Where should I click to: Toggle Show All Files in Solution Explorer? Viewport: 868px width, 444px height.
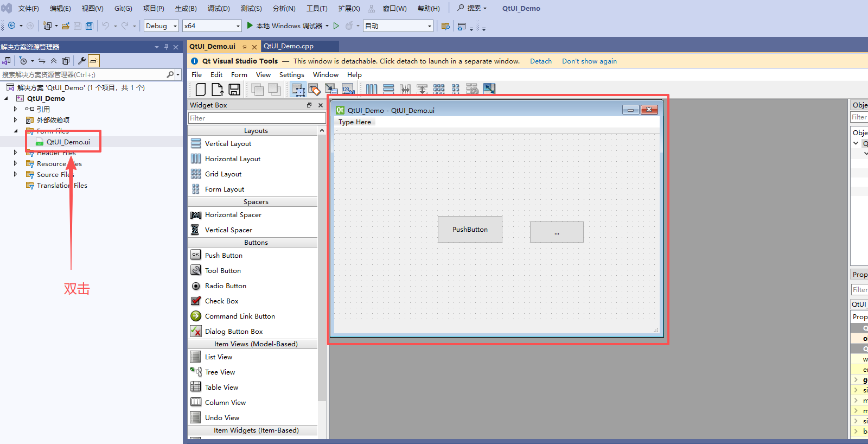tap(66, 61)
